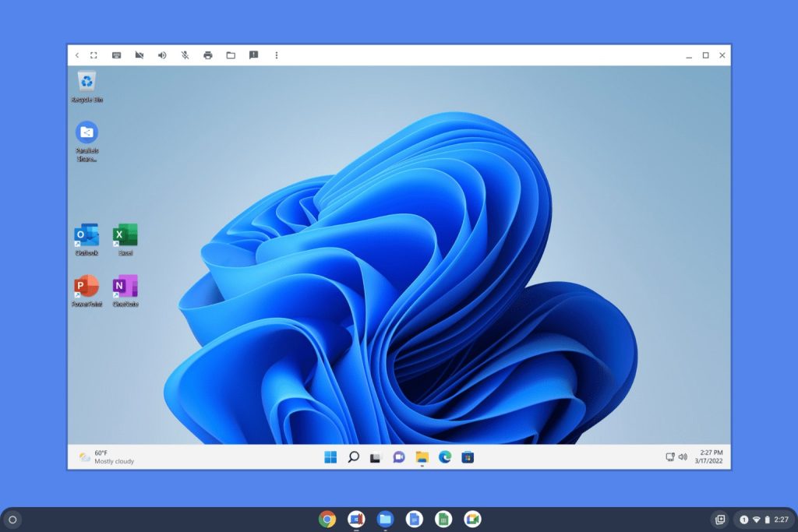Click the printer icon in toolbar
This screenshot has width=798, height=532.
[x=207, y=55]
